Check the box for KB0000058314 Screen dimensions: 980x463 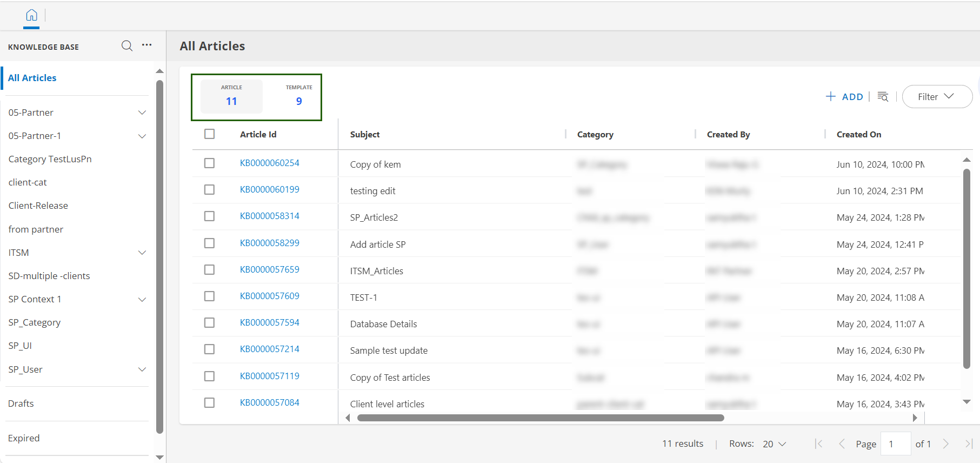[210, 216]
